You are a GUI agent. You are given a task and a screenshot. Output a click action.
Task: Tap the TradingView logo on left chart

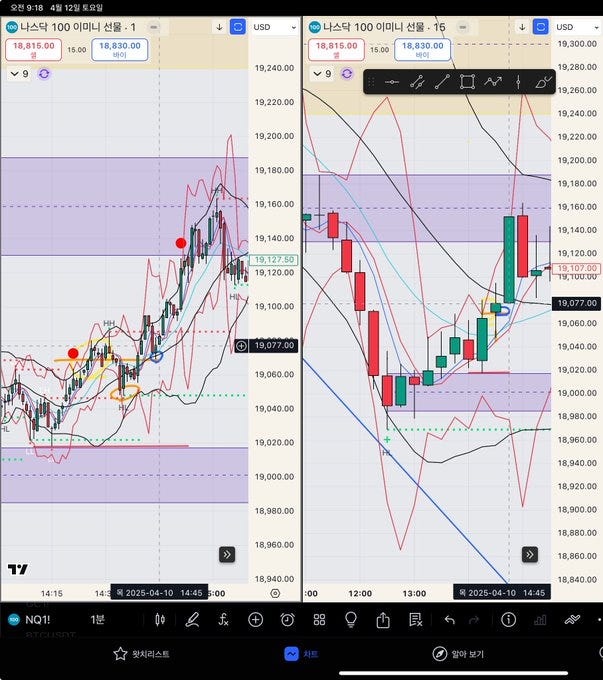click(18, 569)
